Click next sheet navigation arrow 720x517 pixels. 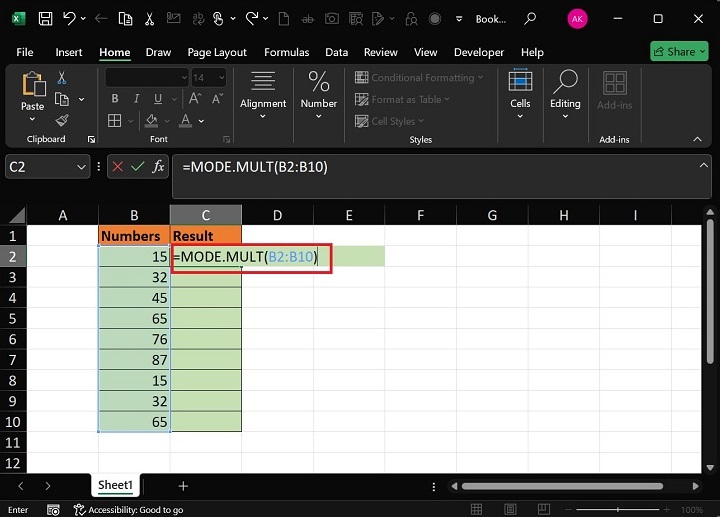coord(48,486)
